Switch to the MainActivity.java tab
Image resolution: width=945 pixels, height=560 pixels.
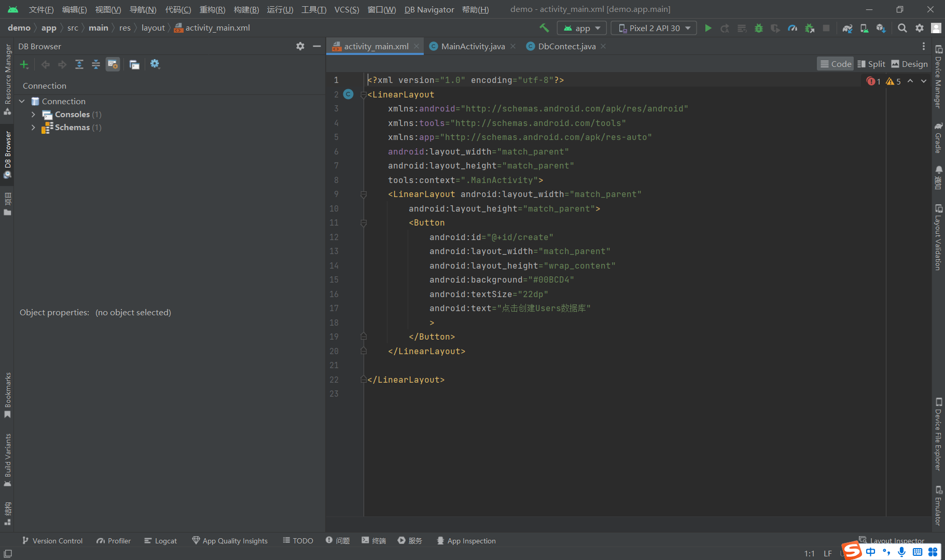tap(473, 46)
